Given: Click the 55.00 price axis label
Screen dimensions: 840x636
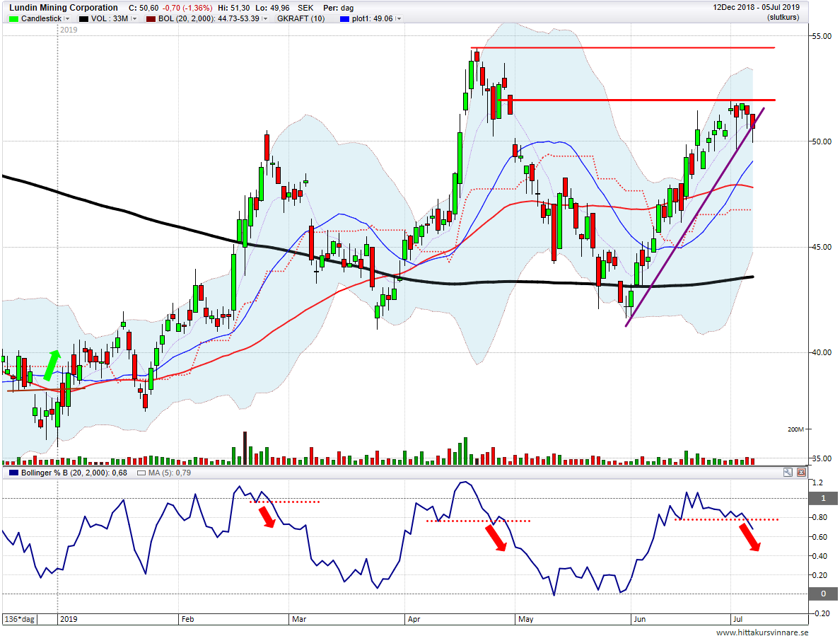Looking at the screenshot, I should 822,37.
